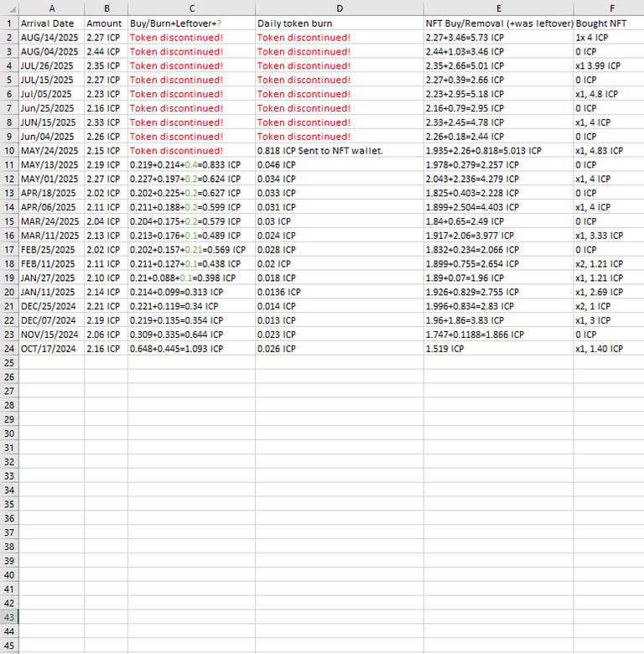
Task: Click the 'Amount' header cell
Action: (106, 23)
